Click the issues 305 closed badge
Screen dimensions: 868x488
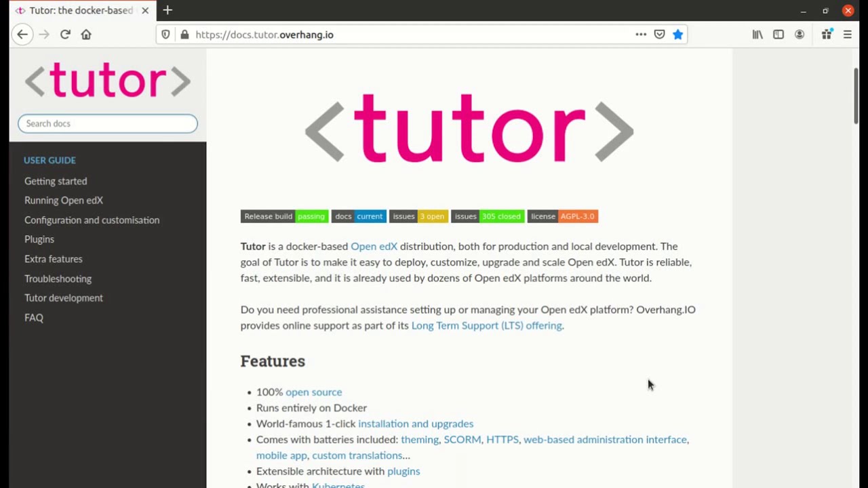488,216
